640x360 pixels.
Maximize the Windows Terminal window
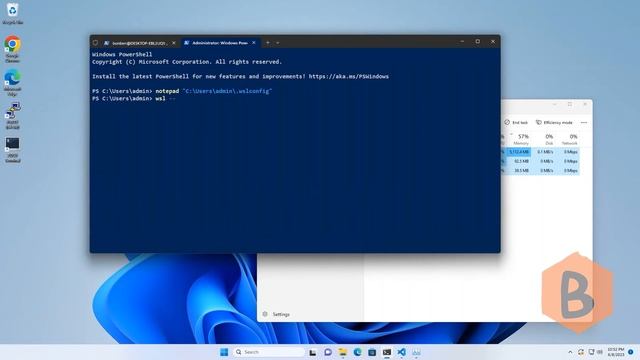pyautogui.click(x=478, y=42)
